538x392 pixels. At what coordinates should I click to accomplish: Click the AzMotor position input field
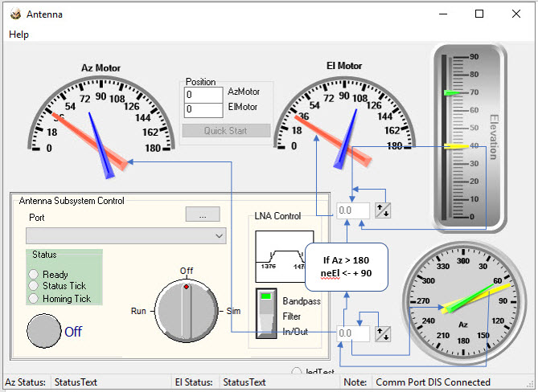pos(203,93)
